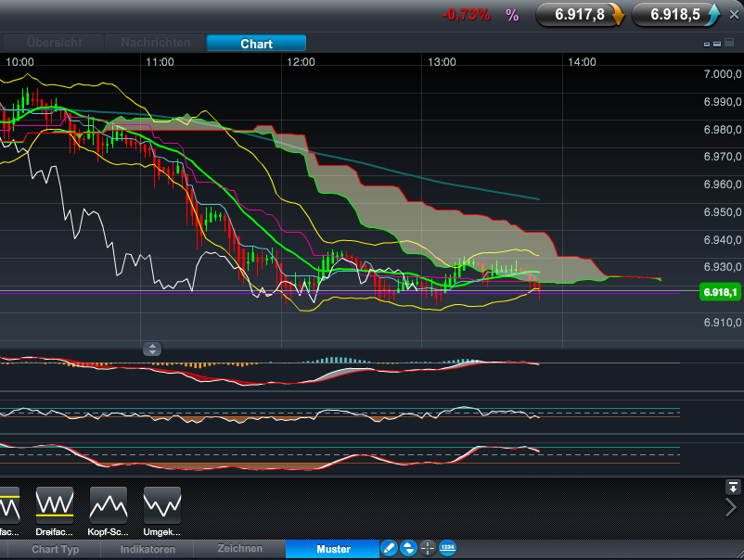Select the Dreifach pattern icon
744x560 pixels.
click(55, 504)
